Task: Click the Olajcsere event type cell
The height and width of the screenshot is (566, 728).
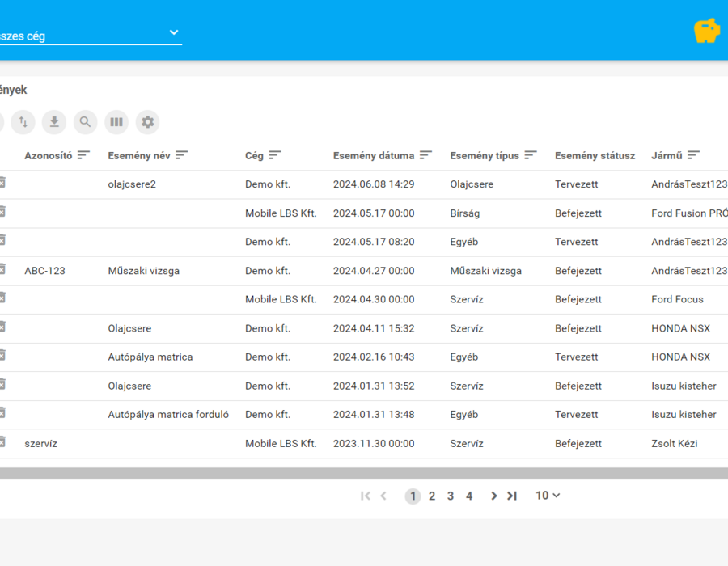Action: pyautogui.click(x=472, y=184)
